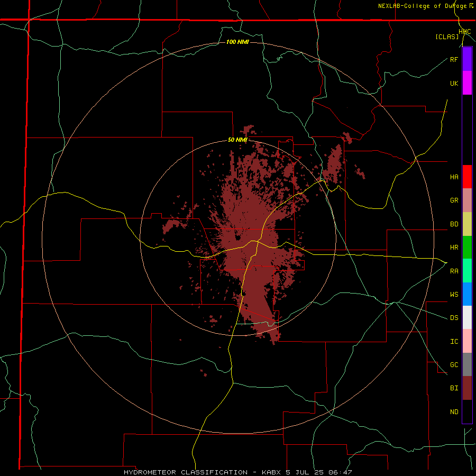
Task: Click the HYDROMETEOR CLASSIFICATION title text
Action: click(x=186, y=472)
